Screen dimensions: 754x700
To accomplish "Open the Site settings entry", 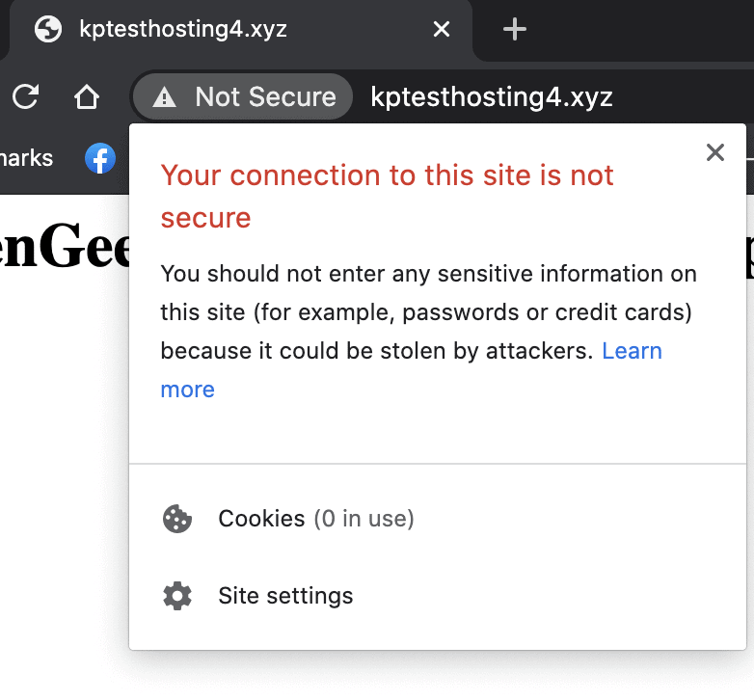I will [285, 596].
